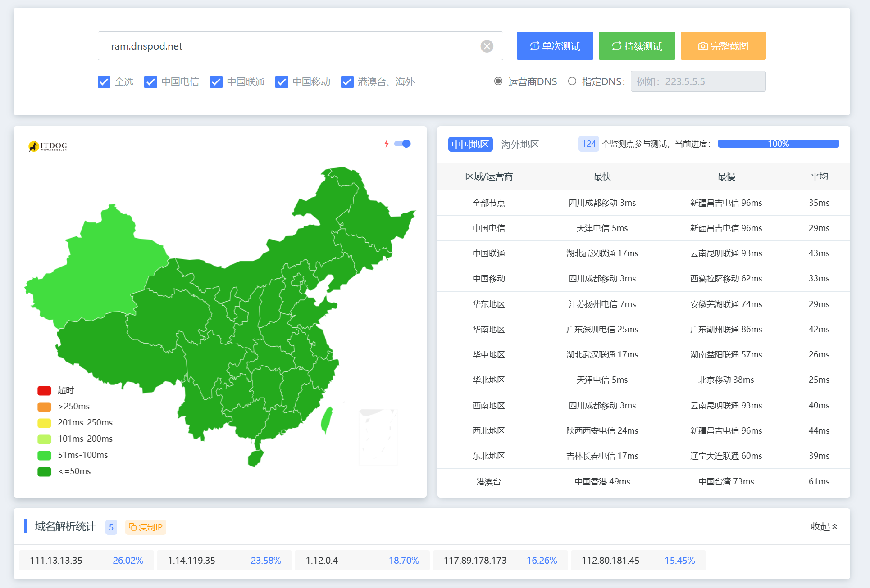
Task: Click Taiwan island on the map
Action: [x=327, y=420]
